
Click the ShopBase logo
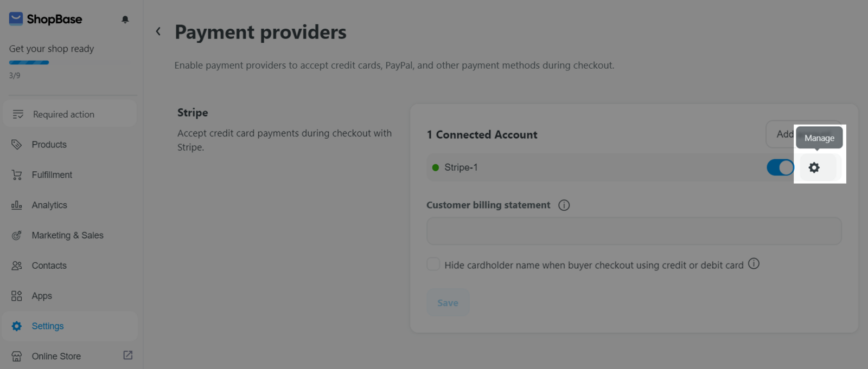[x=46, y=19]
